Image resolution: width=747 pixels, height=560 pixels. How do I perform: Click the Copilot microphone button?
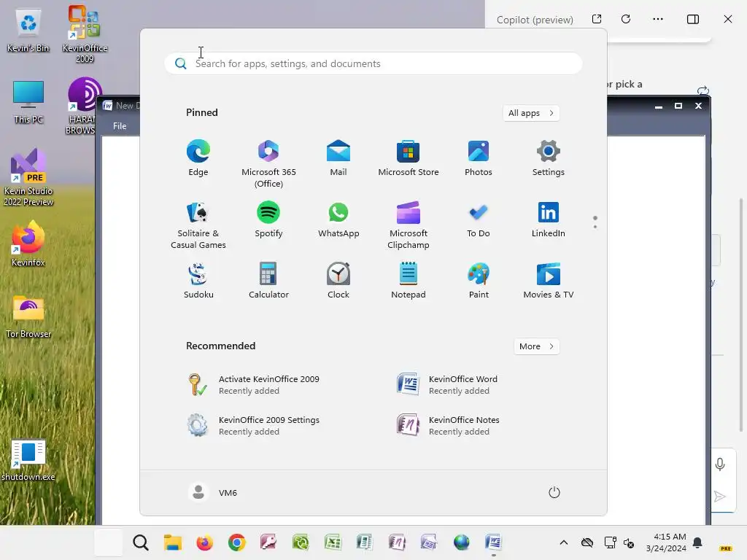[x=720, y=464]
